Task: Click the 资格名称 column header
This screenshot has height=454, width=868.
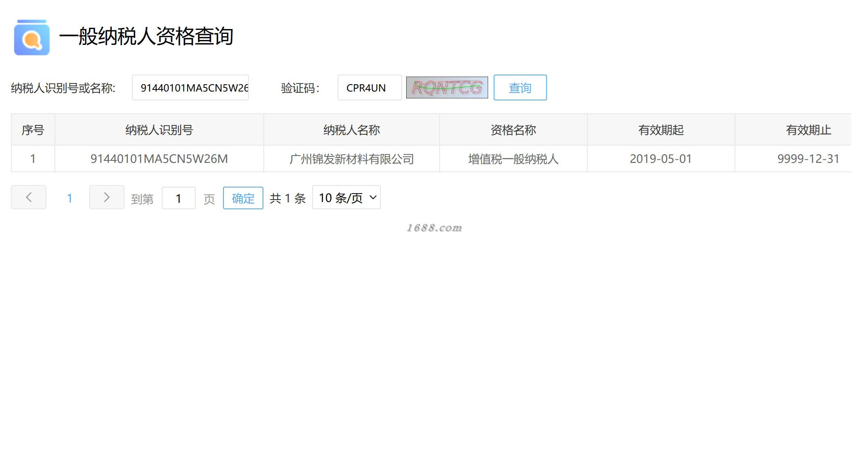Action: (513, 130)
